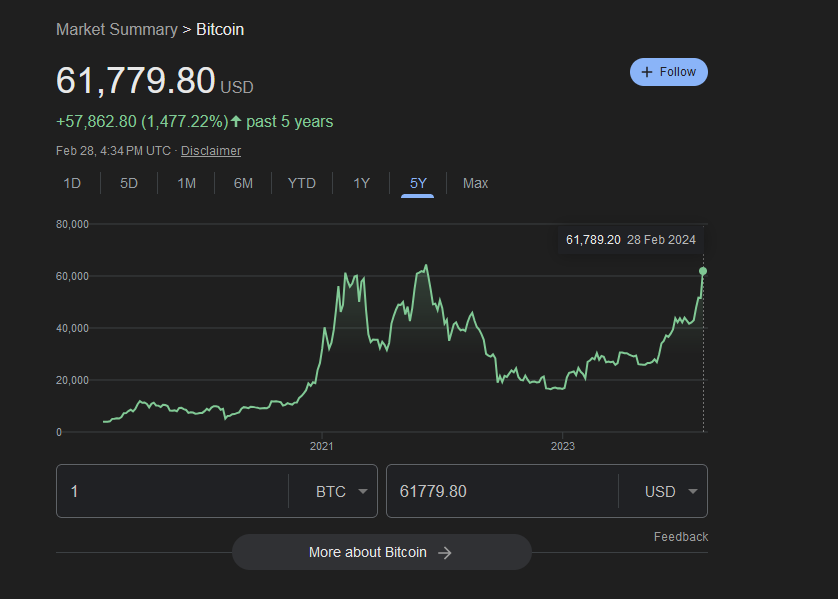Show year-to-date YTD chart
838x599 pixels.
302,183
